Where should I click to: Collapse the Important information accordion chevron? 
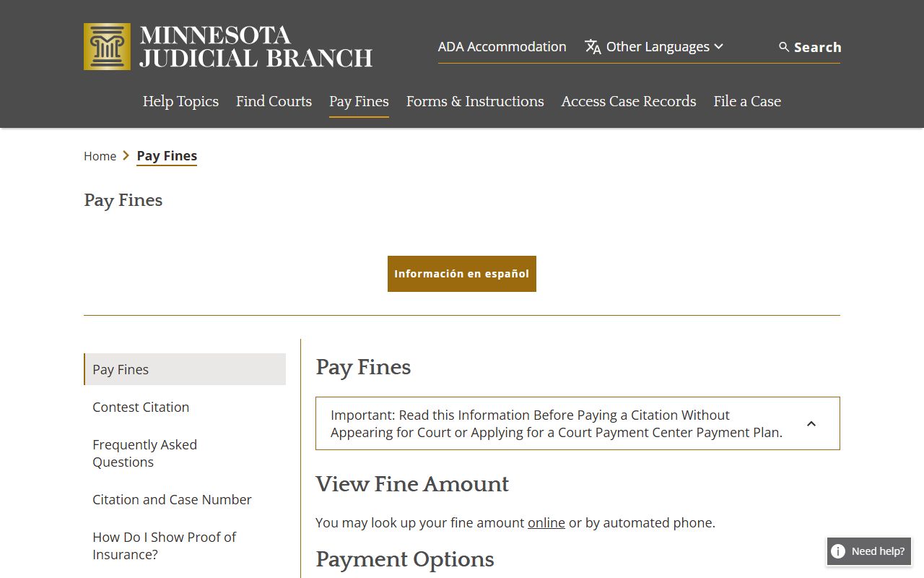tap(811, 423)
